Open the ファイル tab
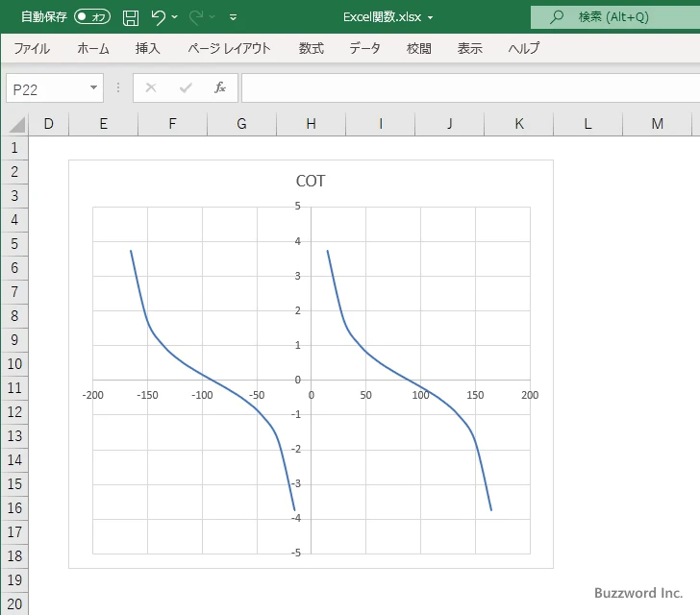Screen dimensions: 700x615 pos(32,48)
